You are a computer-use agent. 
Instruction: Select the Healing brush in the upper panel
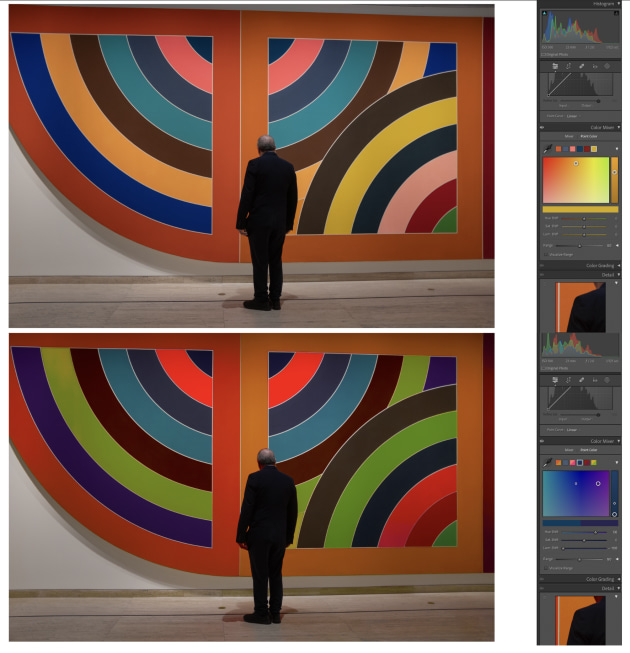click(582, 66)
